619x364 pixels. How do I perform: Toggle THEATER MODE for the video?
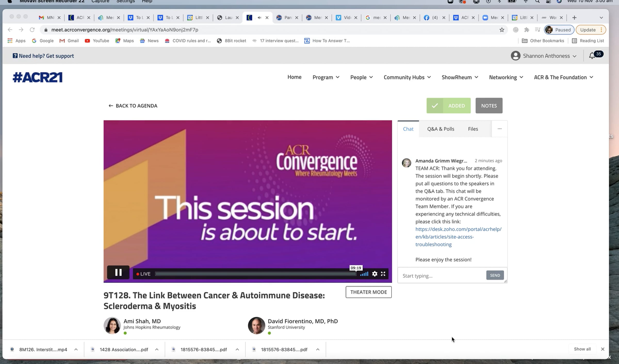tap(368, 292)
